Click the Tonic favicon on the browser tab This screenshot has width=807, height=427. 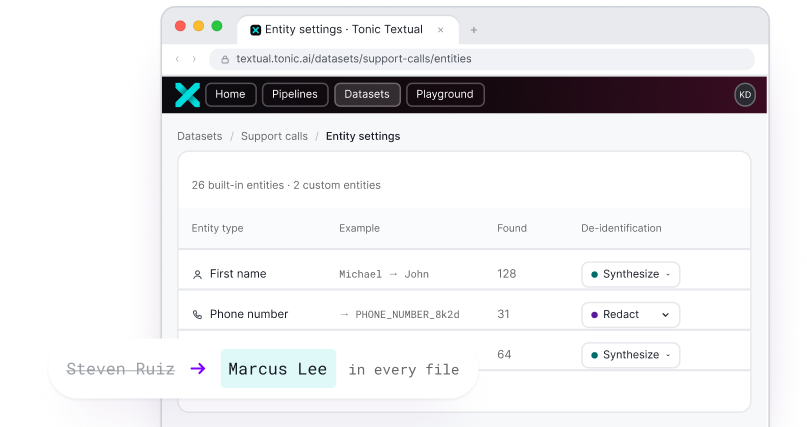(x=255, y=30)
